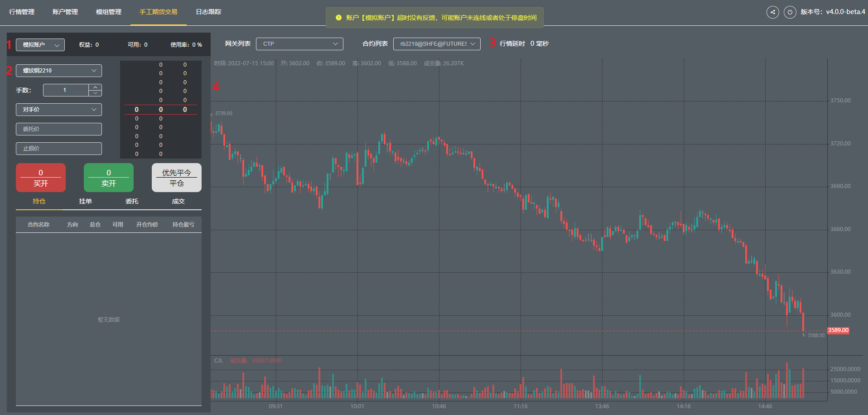This screenshot has width=868, height=415.
Task: Open the 行情管理 menu tab
Action: 22,12
